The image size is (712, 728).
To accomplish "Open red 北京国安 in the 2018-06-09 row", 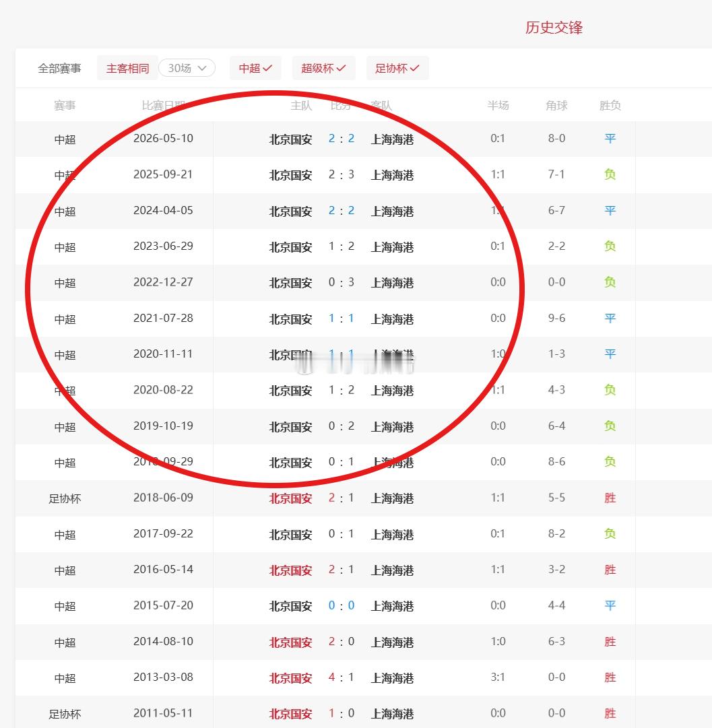I will (291, 498).
